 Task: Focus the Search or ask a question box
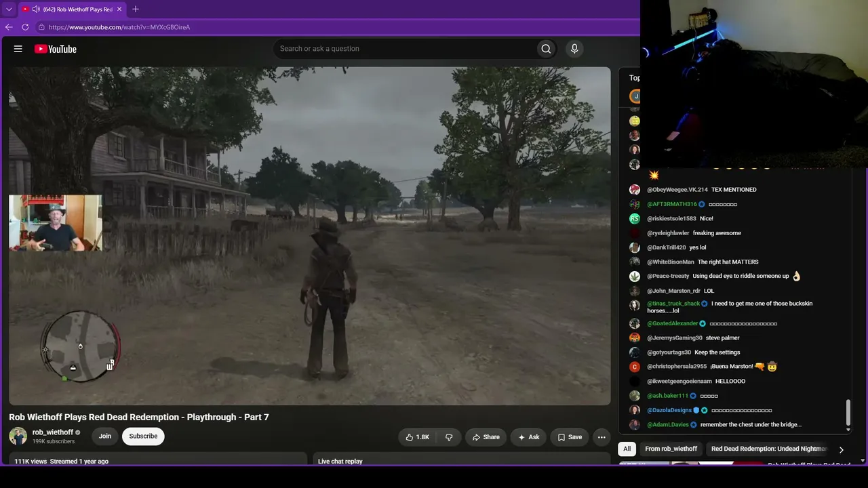tap(404, 49)
